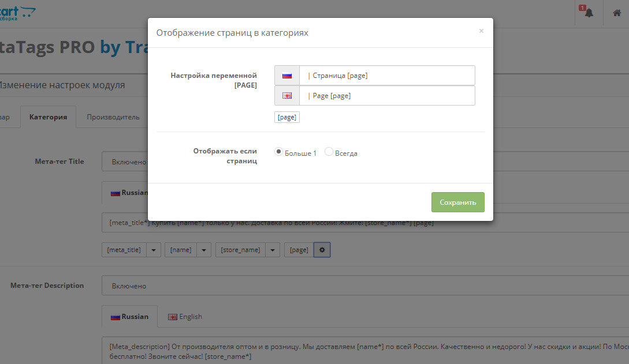This screenshot has height=364, width=629.
Task: Click the Russian flag in modal
Action: coord(287,76)
